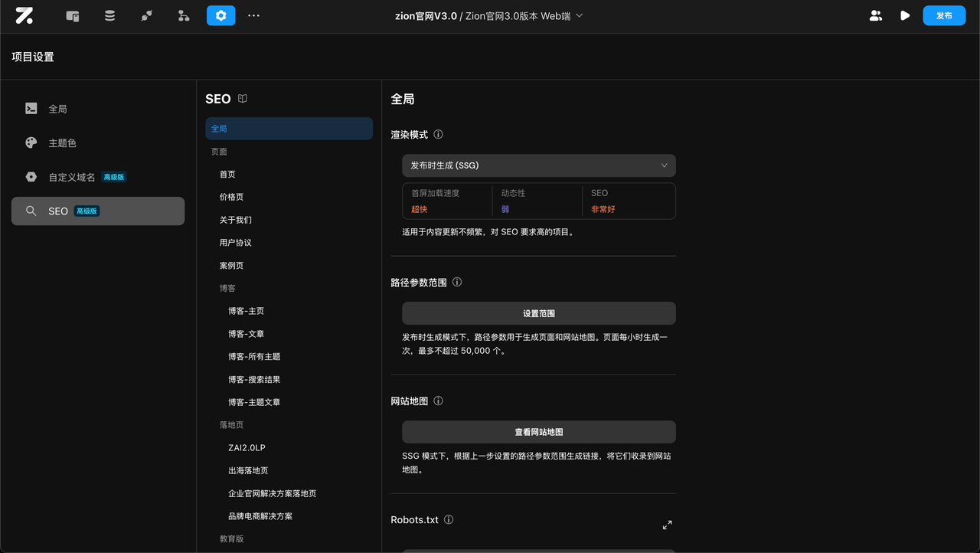Screen dimensions: 980x553
Task: Select the database icon in the toolbar
Action: click(x=109, y=15)
